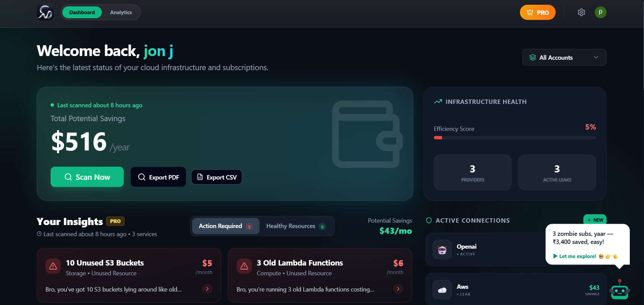Click the shield icon beside Active Connections

pos(429,220)
